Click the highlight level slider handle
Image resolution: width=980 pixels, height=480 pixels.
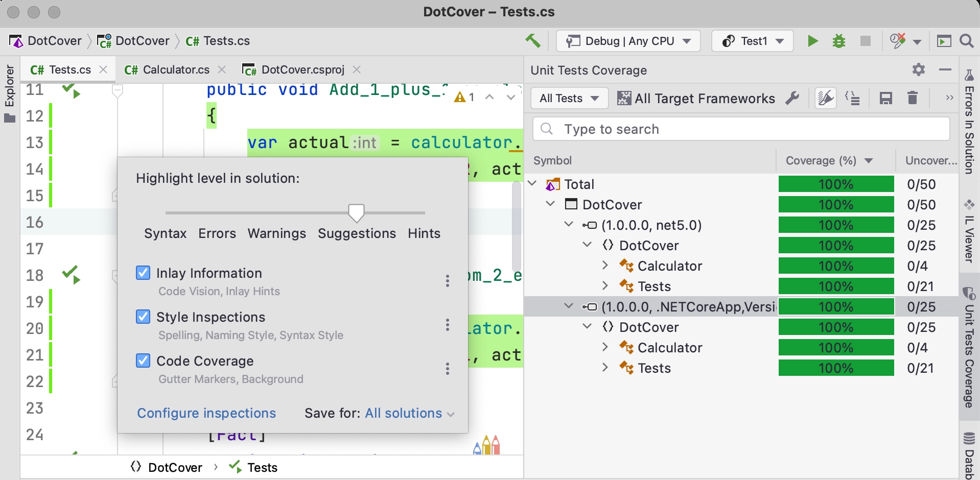click(x=356, y=213)
